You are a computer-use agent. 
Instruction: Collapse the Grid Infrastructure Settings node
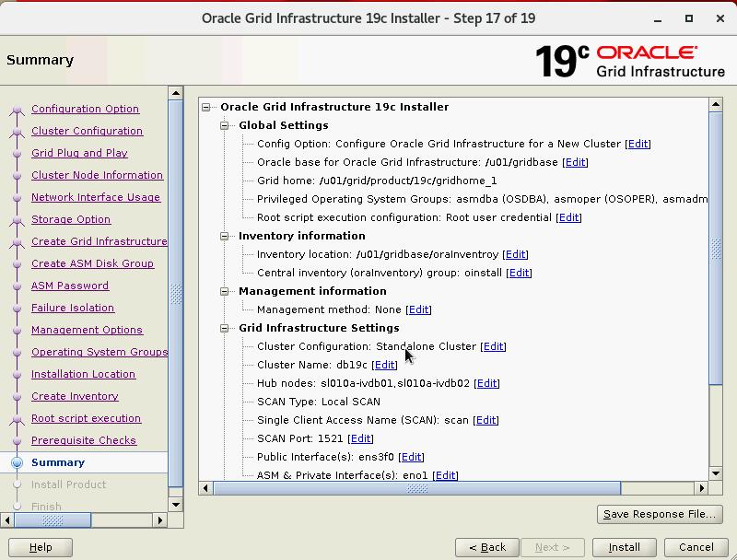pos(224,328)
